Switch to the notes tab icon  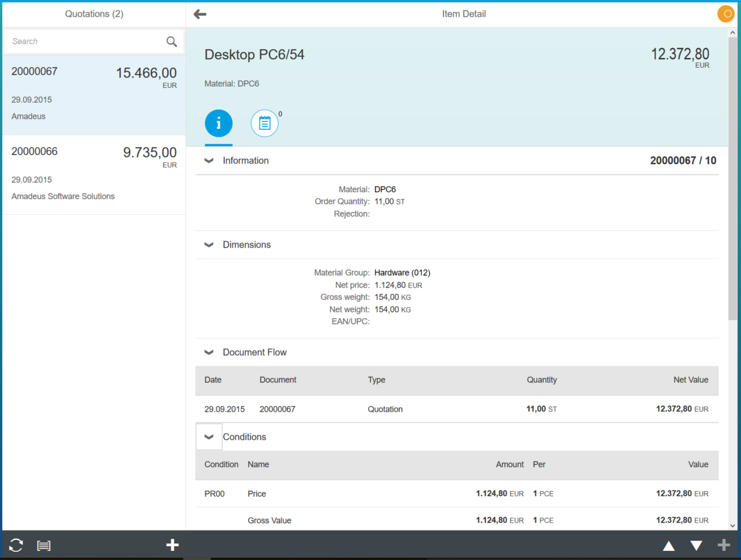tap(264, 123)
